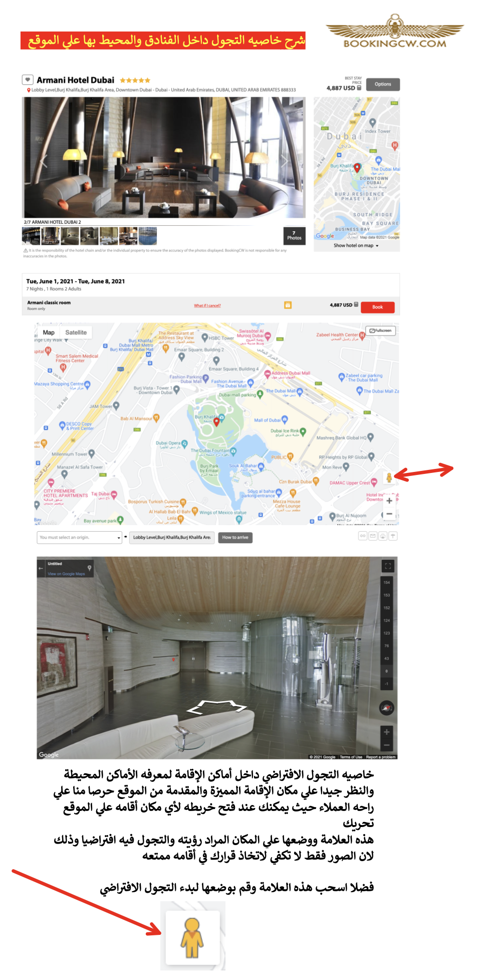Click How to arrive button

(x=235, y=537)
